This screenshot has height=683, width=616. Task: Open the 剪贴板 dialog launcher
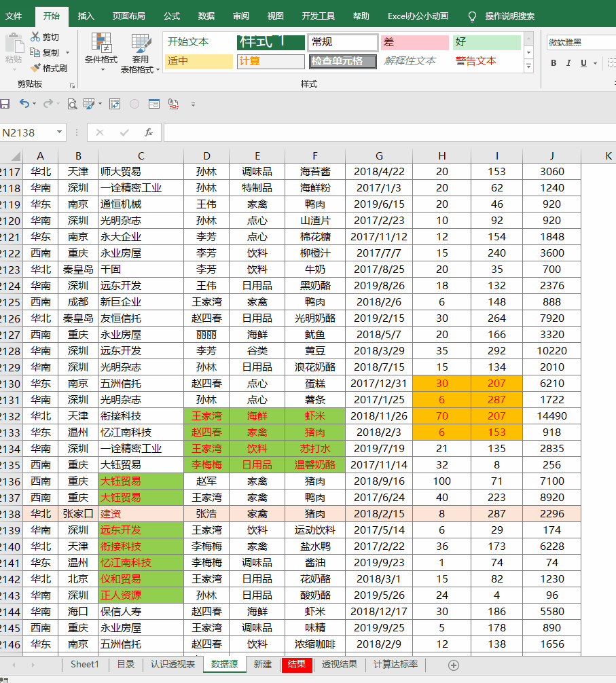tap(72, 86)
